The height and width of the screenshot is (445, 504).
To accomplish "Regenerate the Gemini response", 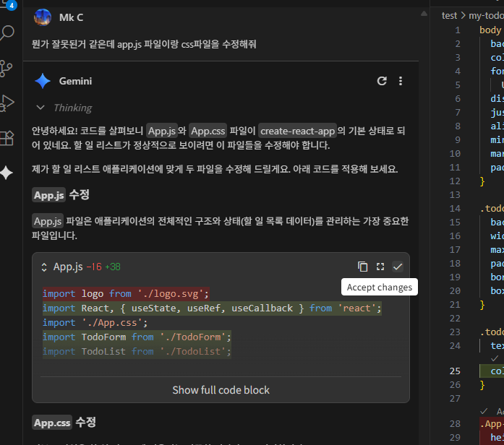I will (x=382, y=81).
